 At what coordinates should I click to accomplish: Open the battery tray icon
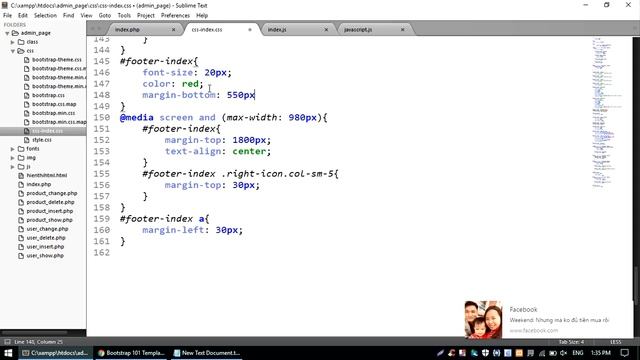click(553, 353)
